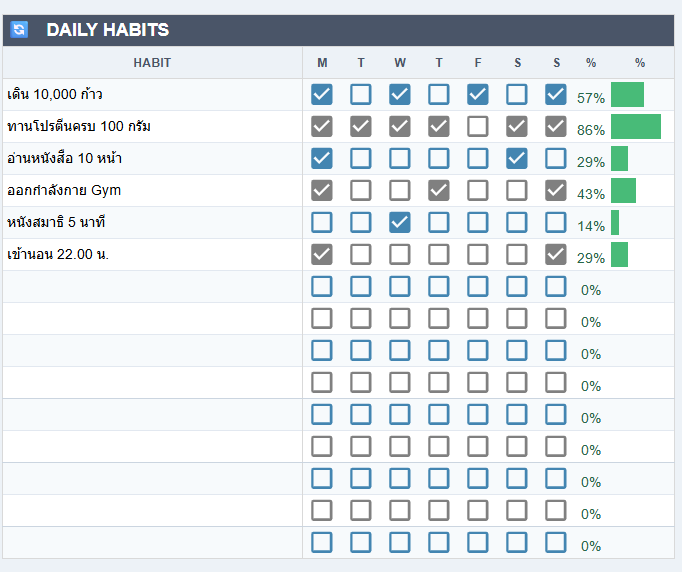This screenshot has height=572, width=682.
Task: Check Friday for ทานโปรตีนครบ 100 กรัม
Action: pos(478,127)
